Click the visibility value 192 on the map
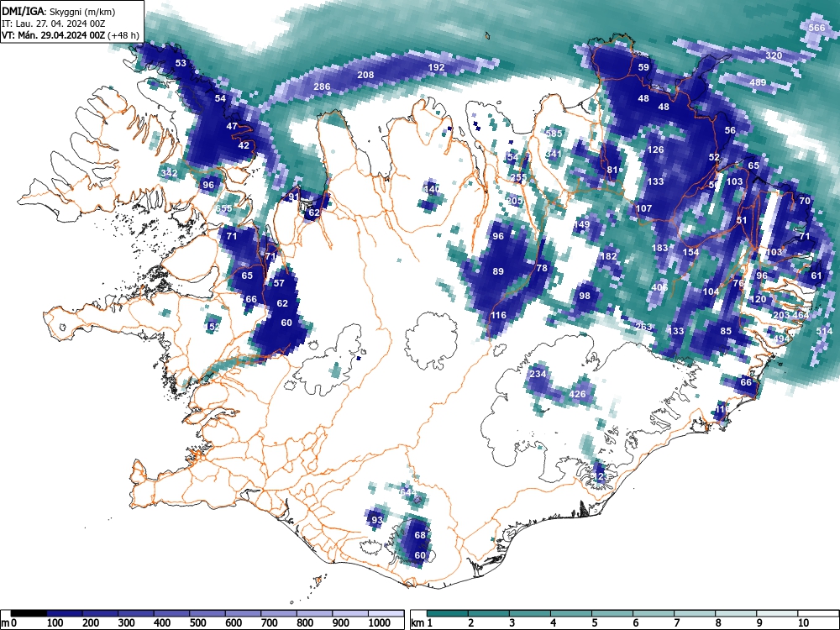 click(437, 67)
